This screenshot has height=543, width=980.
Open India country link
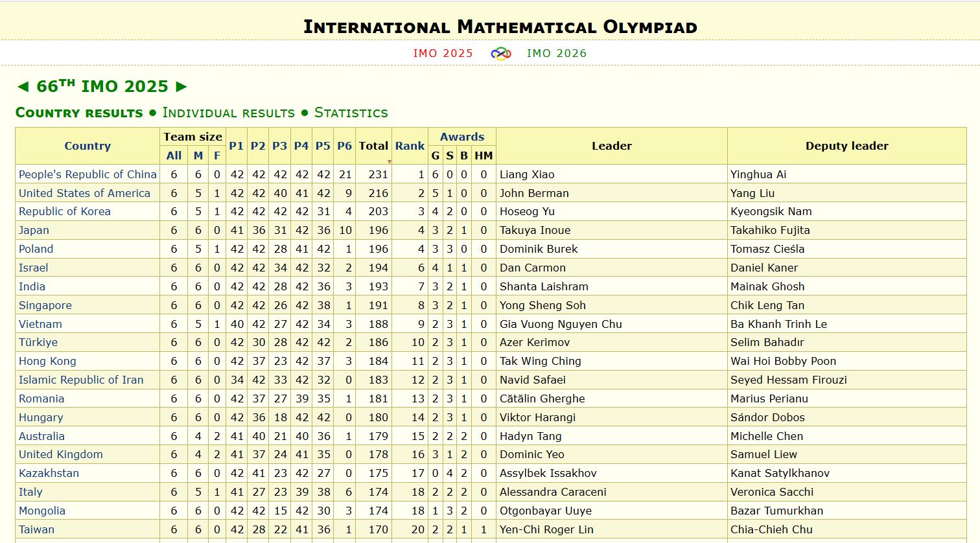pyautogui.click(x=32, y=286)
